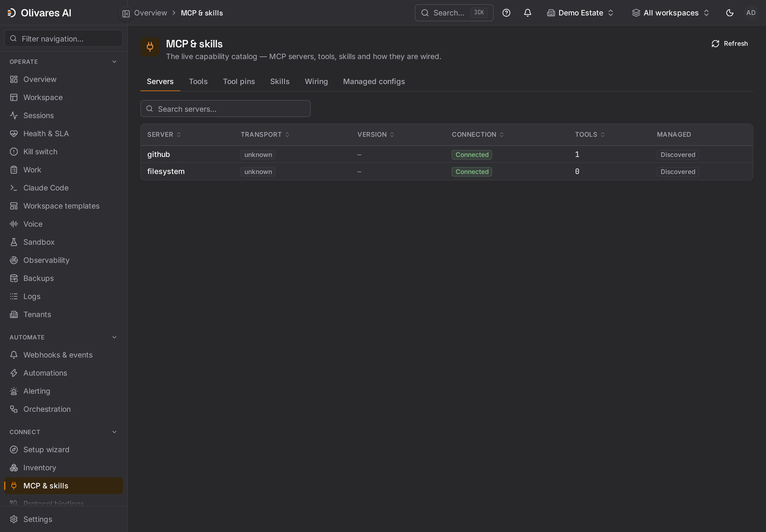Click filesystem's unknown transport badge
The width and height of the screenshot is (766, 532).
(x=258, y=172)
